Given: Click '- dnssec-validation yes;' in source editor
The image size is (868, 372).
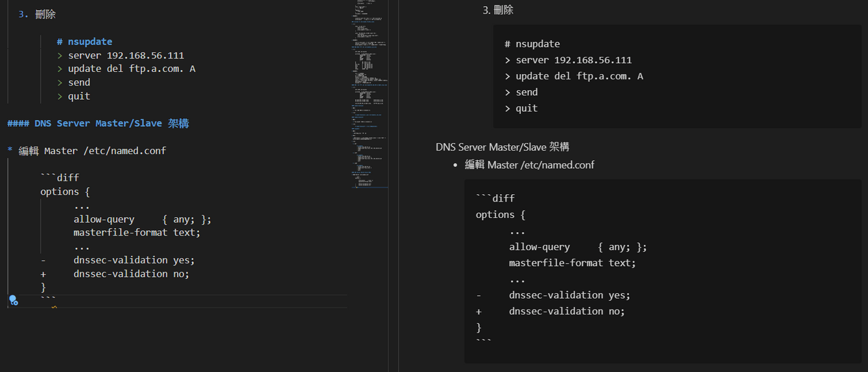Looking at the screenshot, I should pos(117,260).
